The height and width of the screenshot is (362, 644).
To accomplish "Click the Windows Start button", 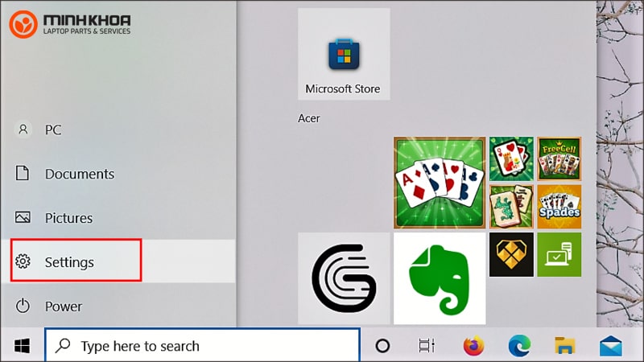I will tap(22, 346).
